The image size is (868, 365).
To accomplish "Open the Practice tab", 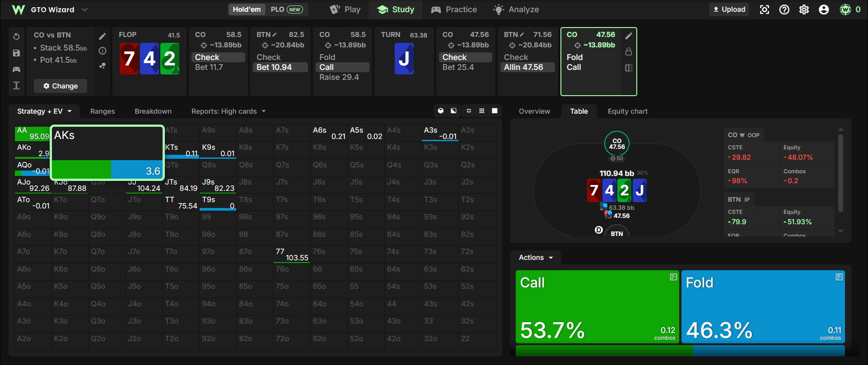I will pyautogui.click(x=454, y=9).
